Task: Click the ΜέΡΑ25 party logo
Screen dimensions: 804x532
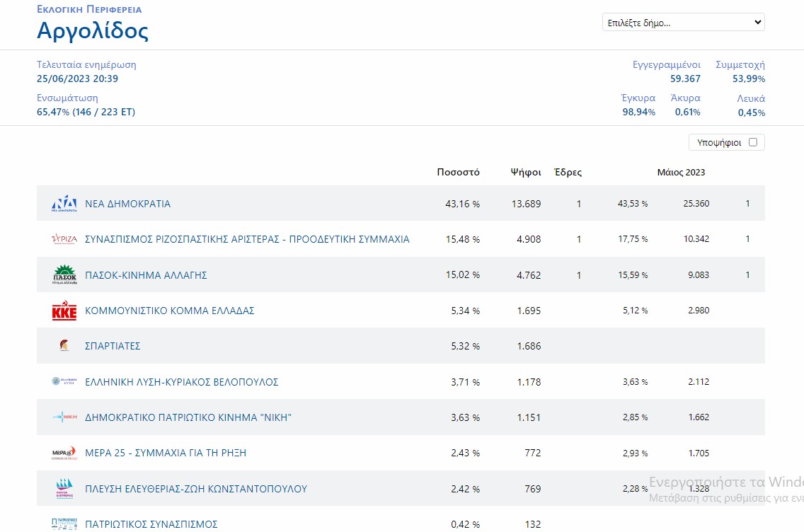Action: pyautogui.click(x=64, y=453)
